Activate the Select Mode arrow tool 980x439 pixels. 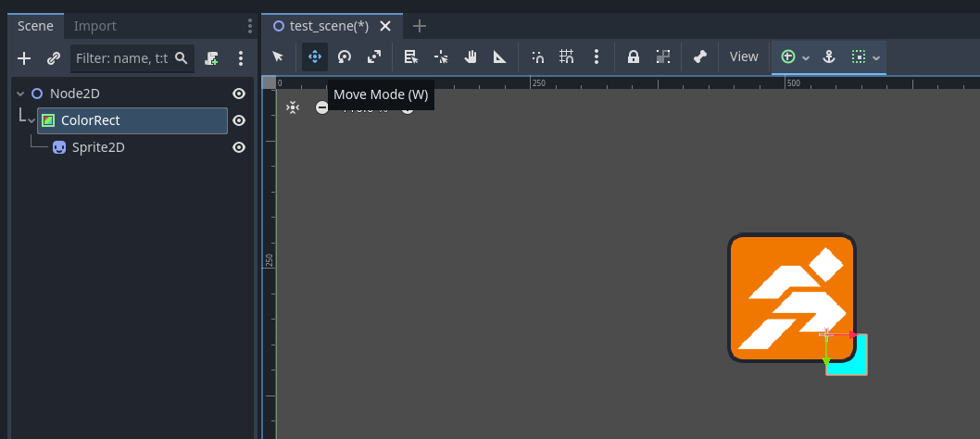(278, 56)
